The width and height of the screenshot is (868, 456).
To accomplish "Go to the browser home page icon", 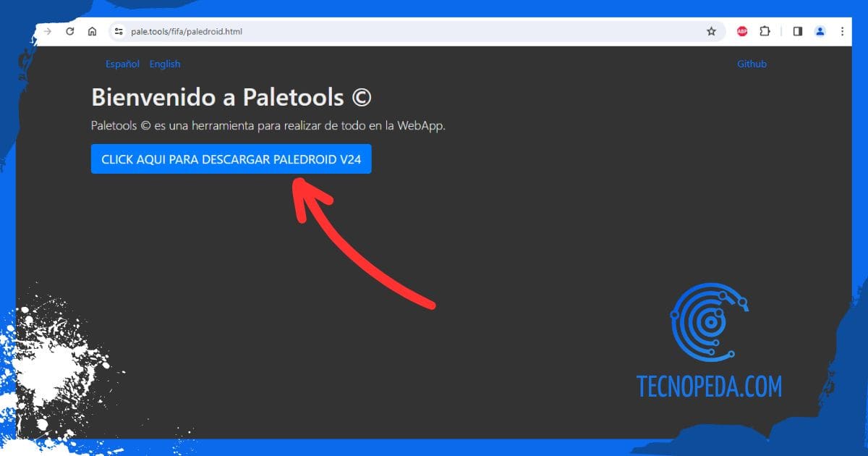I will [92, 32].
